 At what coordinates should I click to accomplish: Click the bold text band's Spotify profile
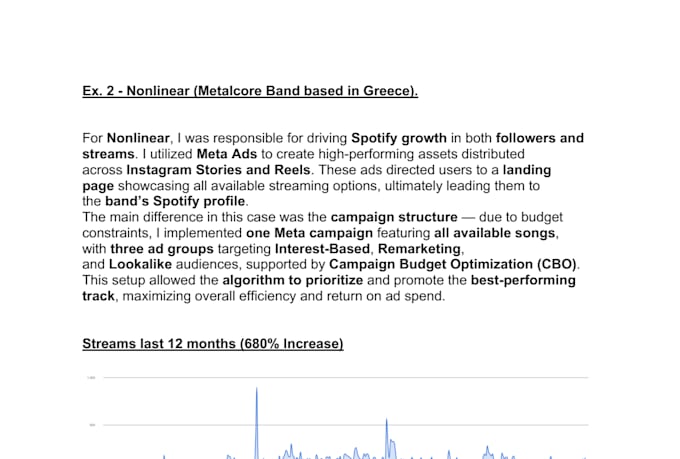[x=175, y=201]
